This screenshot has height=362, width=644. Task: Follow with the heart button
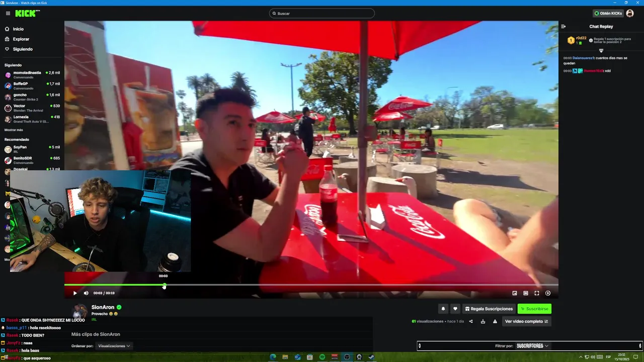click(x=455, y=309)
